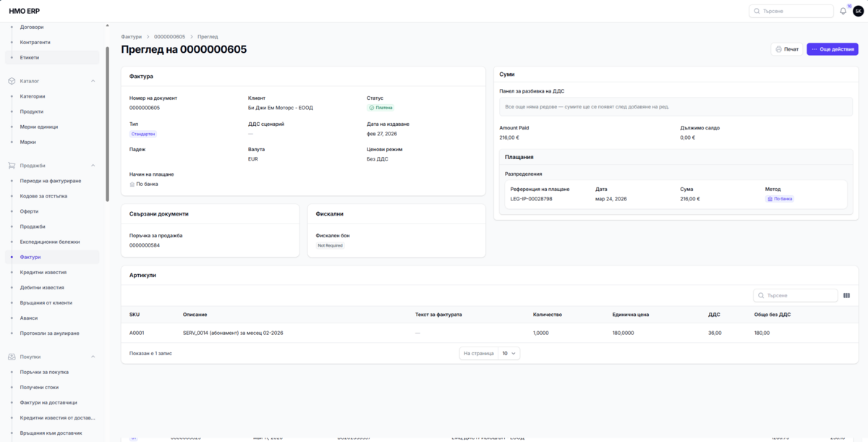Go to Оферти in sidebar
Image resolution: width=868 pixels, height=442 pixels.
click(x=30, y=212)
